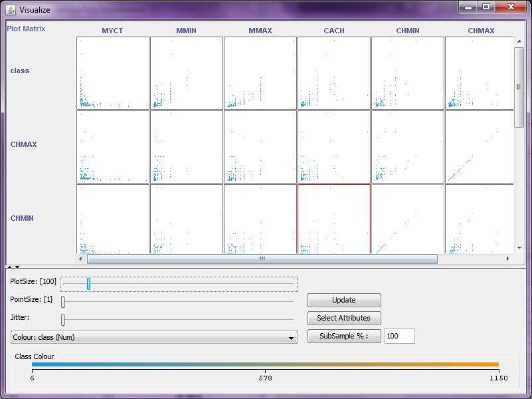Click the 6 minimum value on colour scale
This screenshot has width=532, height=399.
click(x=33, y=378)
